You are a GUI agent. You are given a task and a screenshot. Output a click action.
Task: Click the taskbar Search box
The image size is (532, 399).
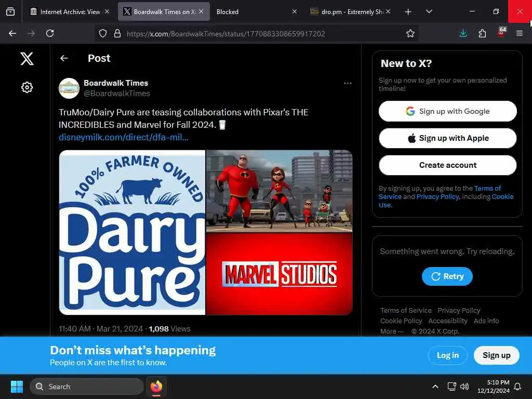pyautogui.click(x=87, y=387)
